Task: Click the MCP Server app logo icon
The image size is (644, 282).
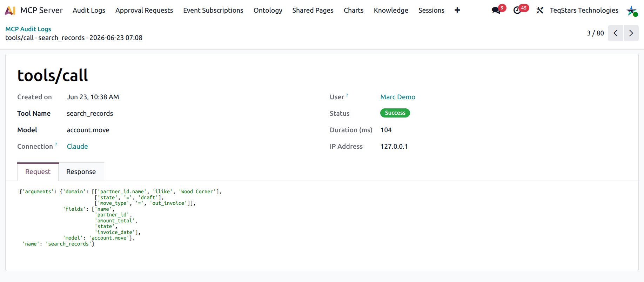Action: [10, 11]
